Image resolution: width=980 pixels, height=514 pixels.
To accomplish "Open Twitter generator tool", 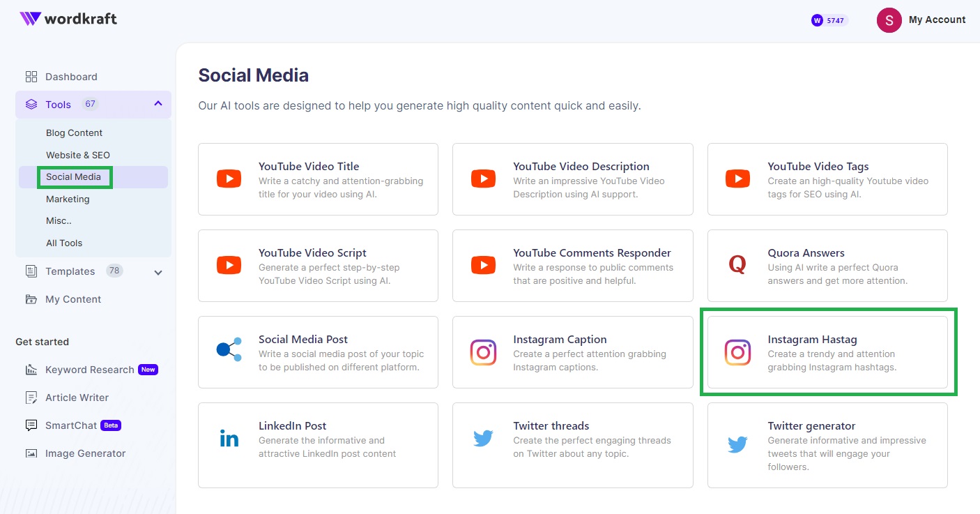I will click(x=827, y=445).
